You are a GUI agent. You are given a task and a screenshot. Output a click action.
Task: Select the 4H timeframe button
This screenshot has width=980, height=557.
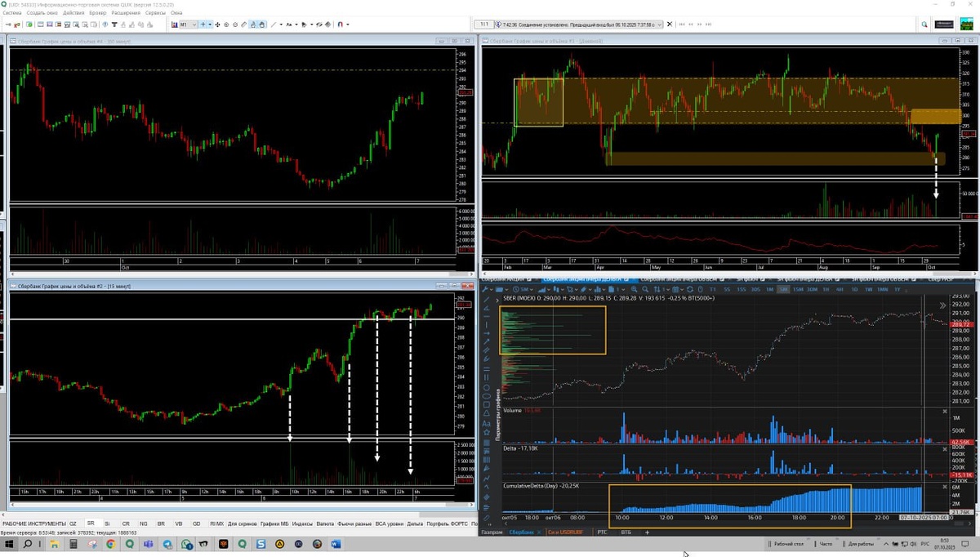click(x=841, y=289)
